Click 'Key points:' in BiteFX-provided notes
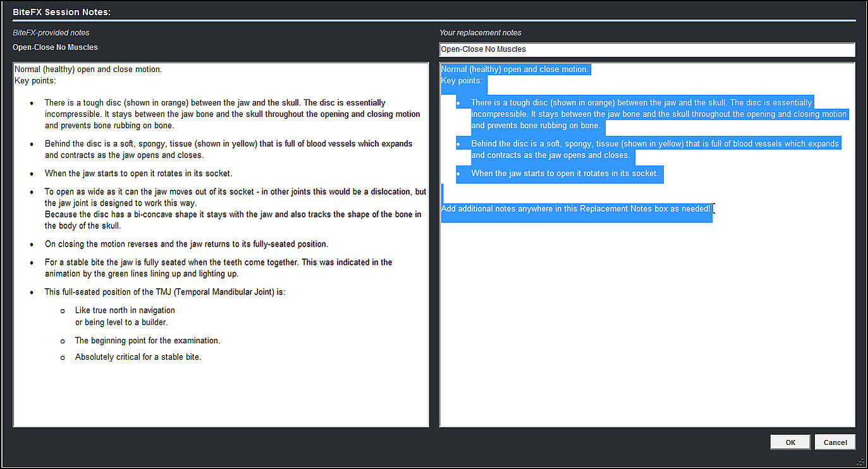 [35, 80]
